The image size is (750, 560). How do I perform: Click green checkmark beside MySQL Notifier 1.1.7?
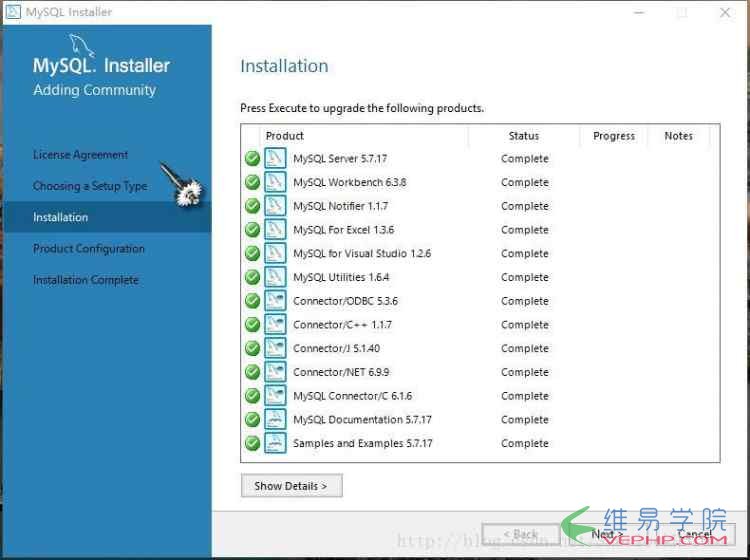[252, 206]
